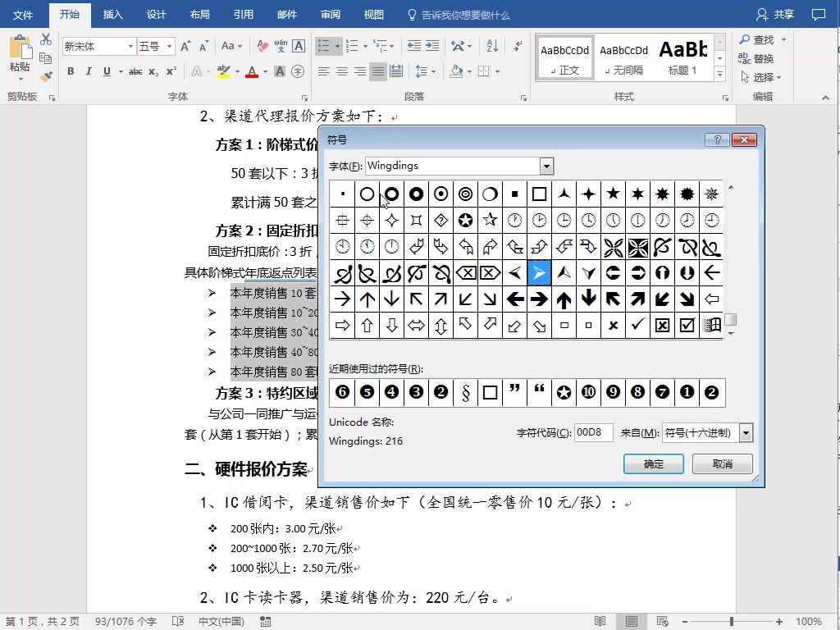Image resolution: width=840 pixels, height=630 pixels.
Task: Apply the Underline icon
Action: pyautogui.click(x=105, y=72)
